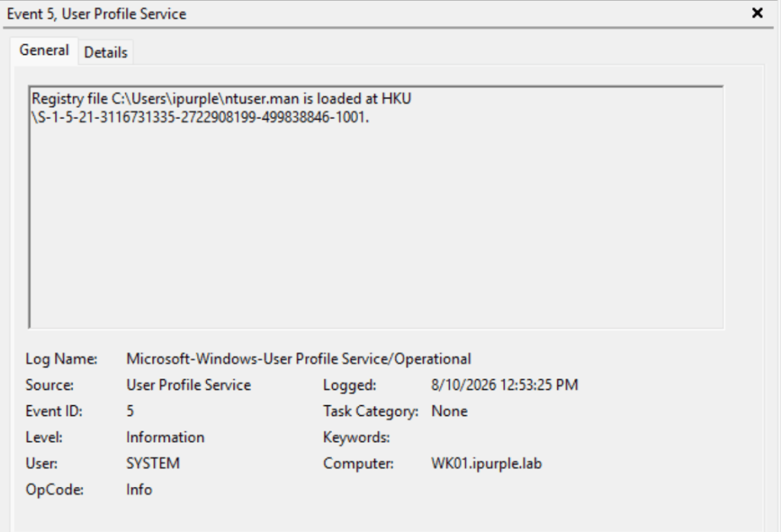Click the Logged date 8/10/2026 12:53:25 PM
Image resolution: width=781 pixels, height=532 pixels.
pyautogui.click(x=505, y=385)
